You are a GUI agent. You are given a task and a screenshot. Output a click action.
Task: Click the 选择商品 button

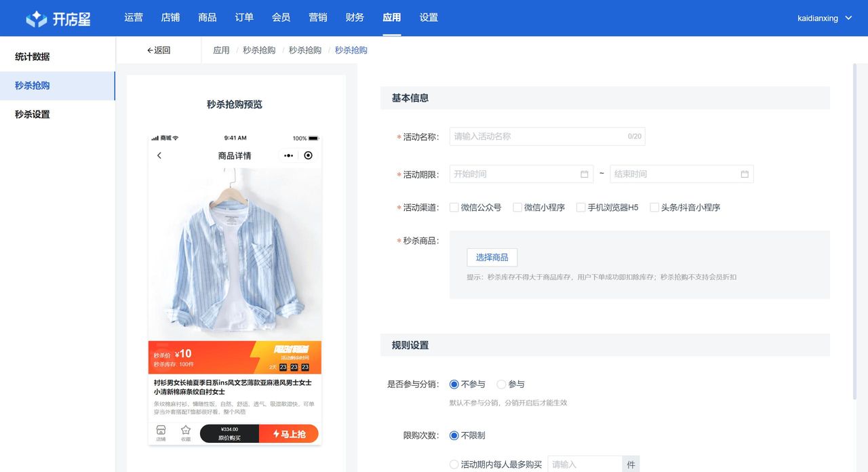(x=492, y=257)
